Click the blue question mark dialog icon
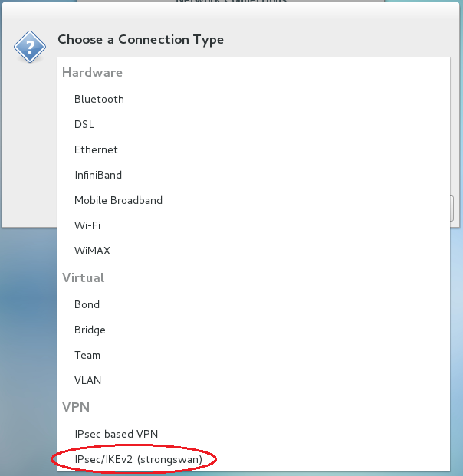 click(29, 47)
